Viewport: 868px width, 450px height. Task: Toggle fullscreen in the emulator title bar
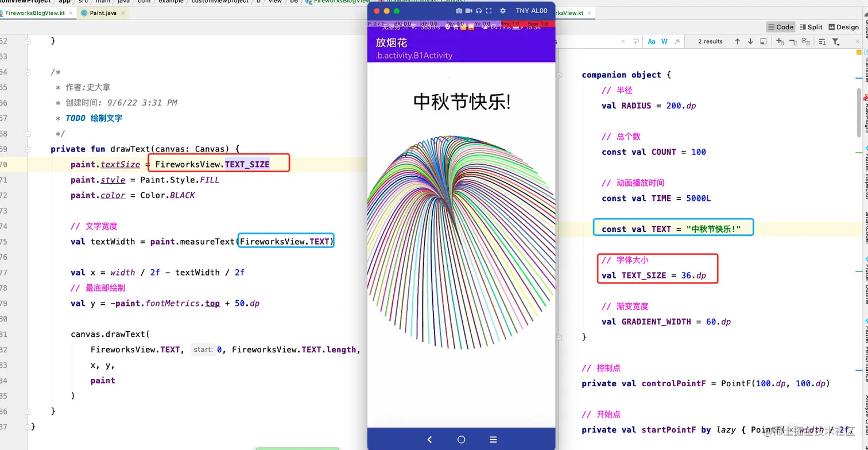pyautogui.click(x=489, y=11)
